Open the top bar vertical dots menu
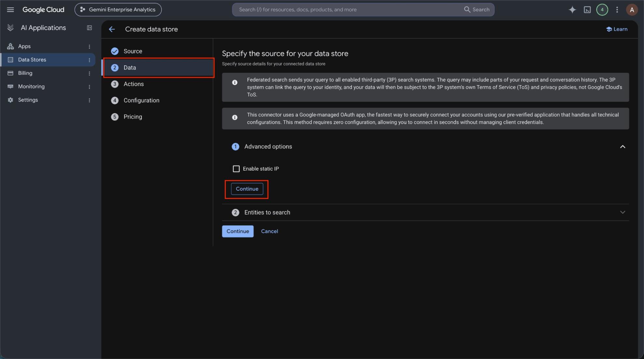644x359 pixels. pyautogui.click(x=617, y=10)
